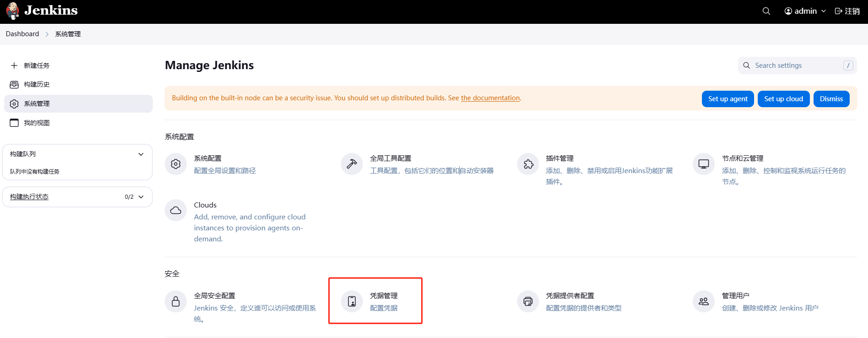Click the Jenkins wordmark title
868x338 pixels.
click(x=51, y=10)
